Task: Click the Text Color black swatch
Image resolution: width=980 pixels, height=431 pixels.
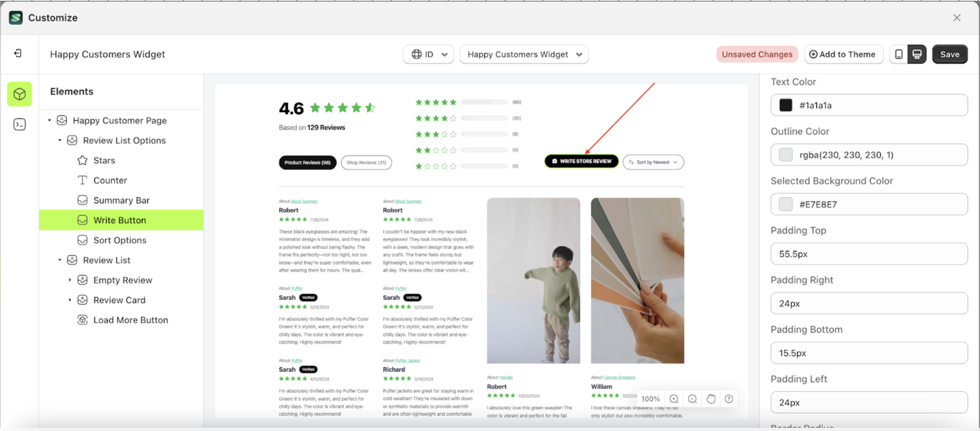Action: (x=785, y=105)
